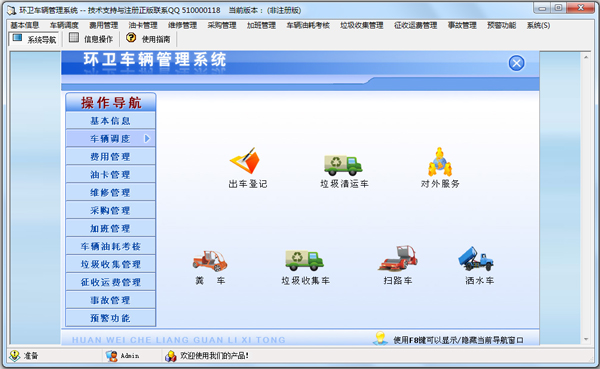
Task: Select 油卡管理 in the navigation sidebar
Action: coord(110,175)
